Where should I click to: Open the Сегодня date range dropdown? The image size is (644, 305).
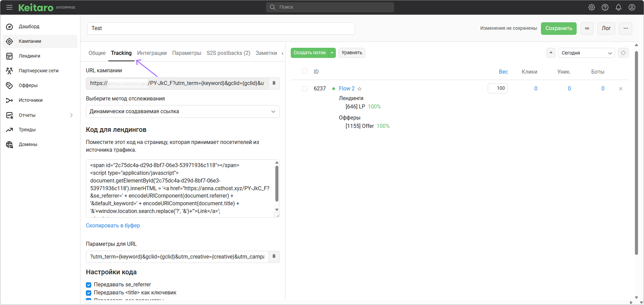(586, 53)
